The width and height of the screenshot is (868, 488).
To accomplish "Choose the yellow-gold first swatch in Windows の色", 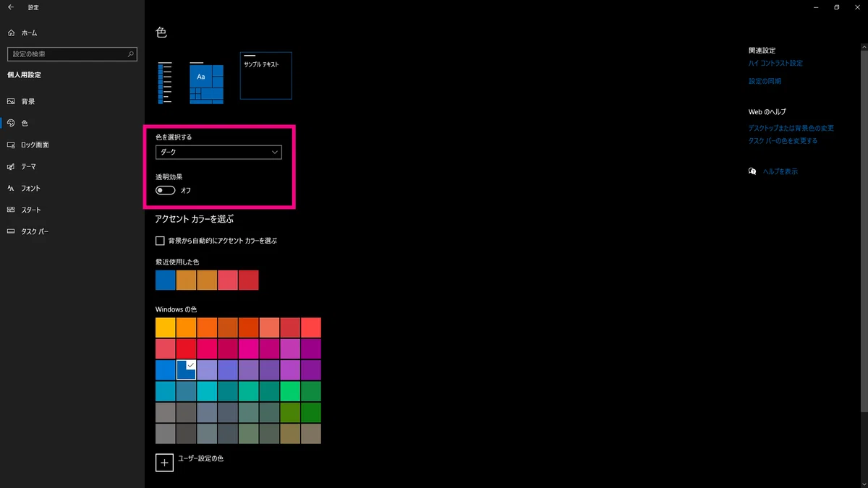I will point(166,328).
